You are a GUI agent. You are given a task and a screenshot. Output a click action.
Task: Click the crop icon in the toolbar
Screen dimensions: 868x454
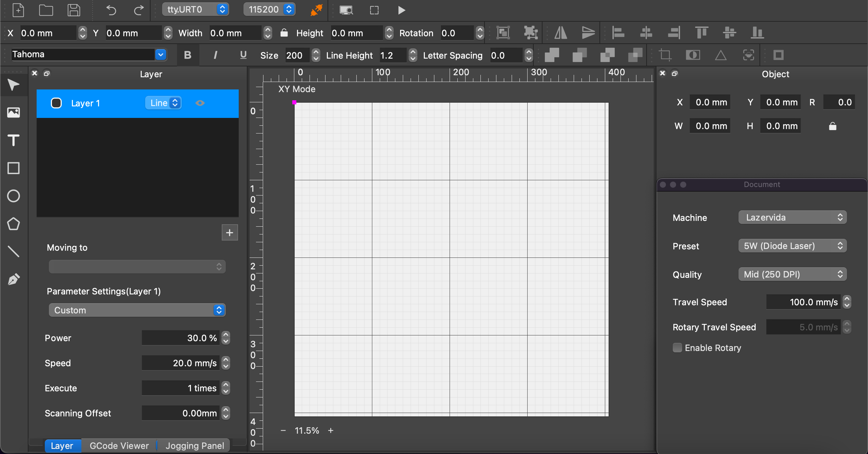(665, 55)
